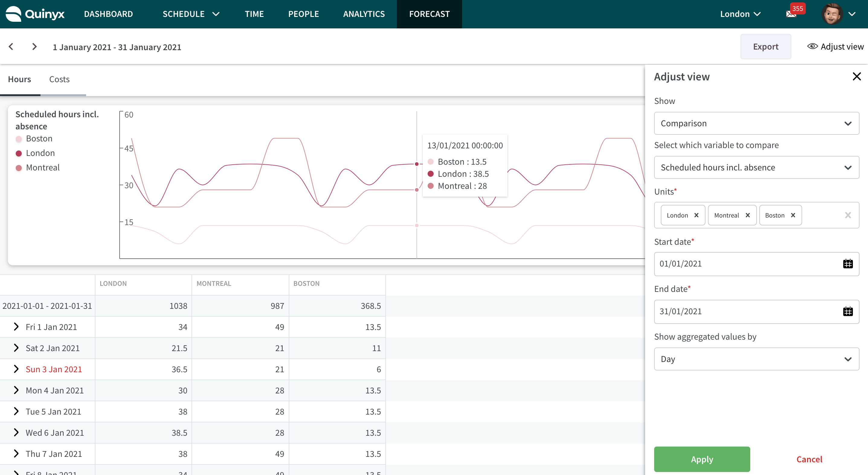The height and width of the screenshot is (475, 868).
Task: Go to next date period arrow
Action: (34, 47)
